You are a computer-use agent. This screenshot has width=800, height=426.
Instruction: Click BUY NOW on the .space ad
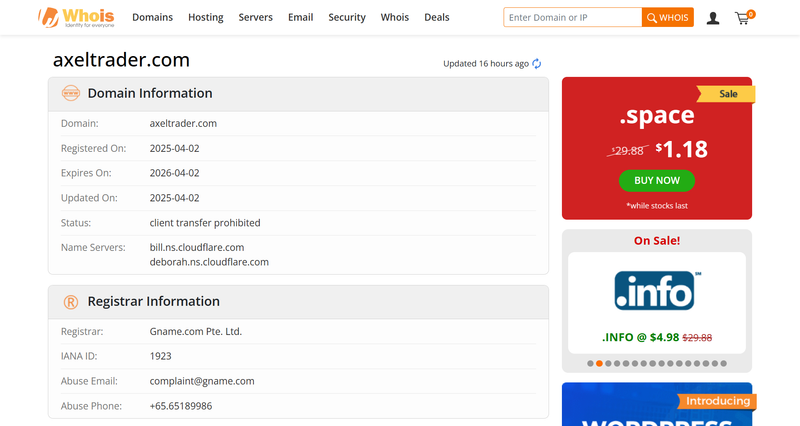657,181
